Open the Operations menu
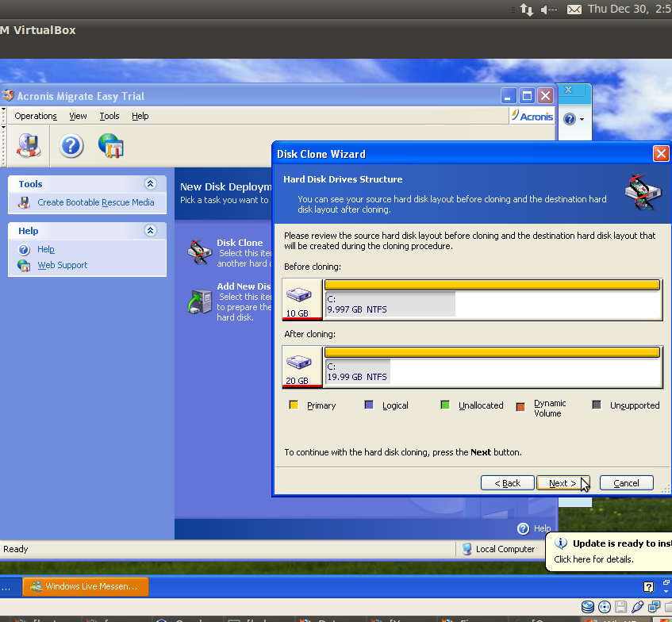672x622 pixels. (36, 116)
